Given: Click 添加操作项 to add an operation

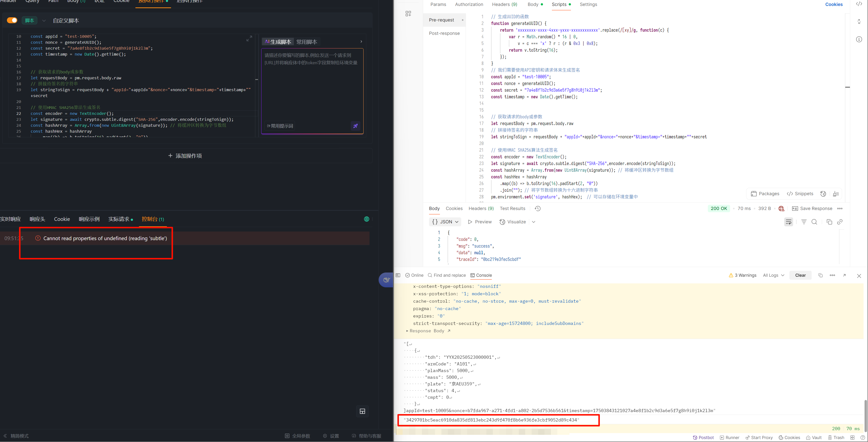Looking at the screenshot, I should 185,156.
